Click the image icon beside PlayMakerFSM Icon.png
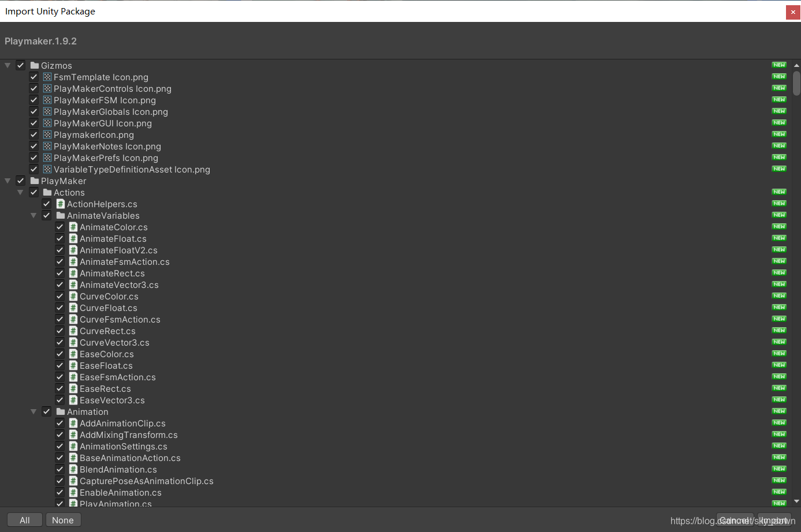The width and height of the screenshot is (801, 532). pyautogui.click(x=47, y=100)
